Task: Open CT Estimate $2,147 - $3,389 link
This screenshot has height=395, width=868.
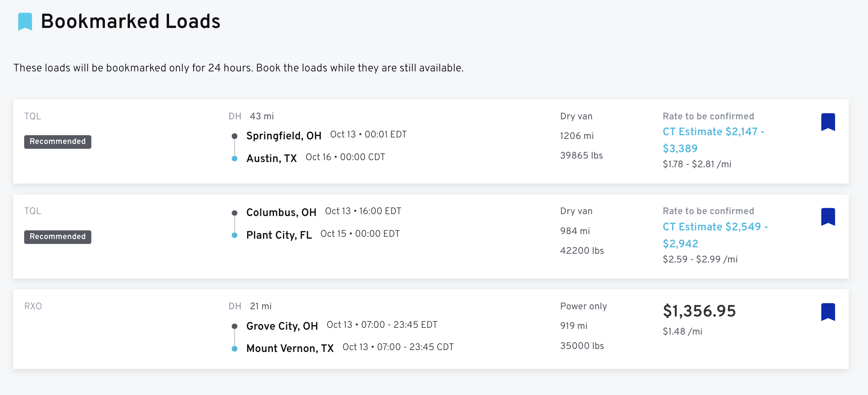Action: (x=713, y=140)
